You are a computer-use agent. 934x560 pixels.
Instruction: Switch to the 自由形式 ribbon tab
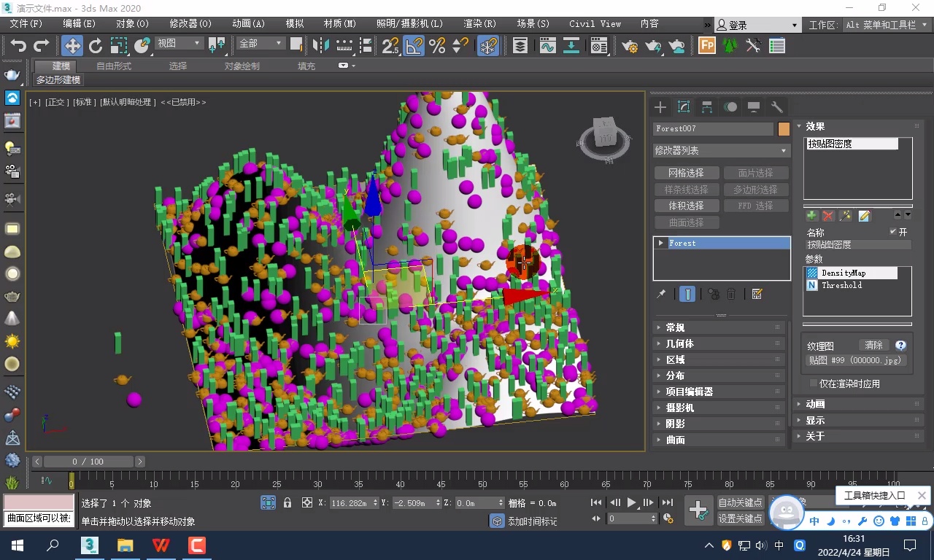coord(114,66)
